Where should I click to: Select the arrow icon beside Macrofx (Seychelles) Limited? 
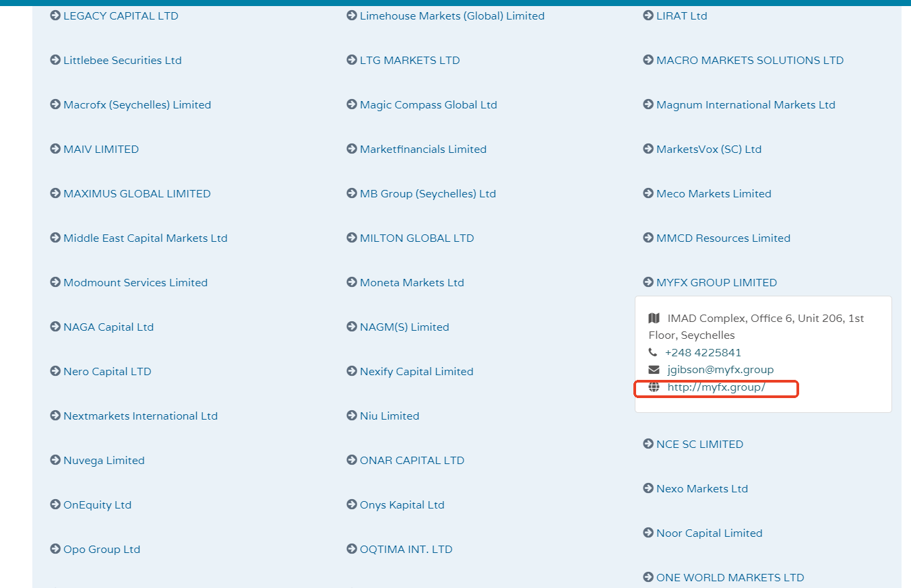[x=55, y=104]
